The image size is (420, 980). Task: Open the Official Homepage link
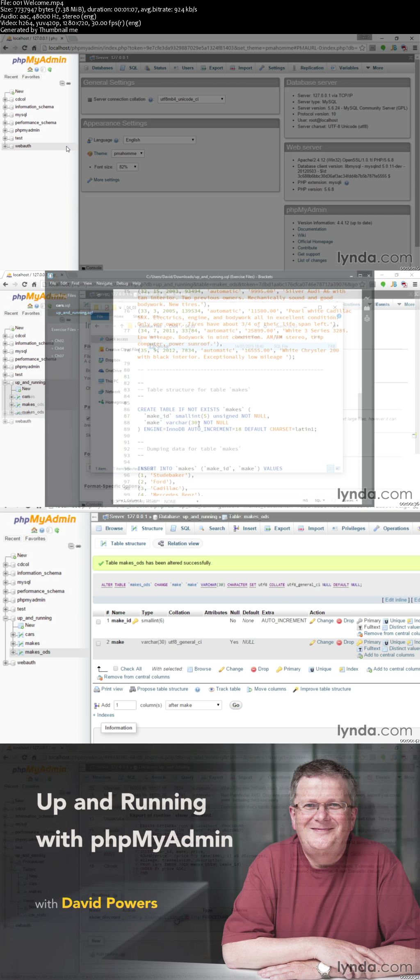(315, 241)
